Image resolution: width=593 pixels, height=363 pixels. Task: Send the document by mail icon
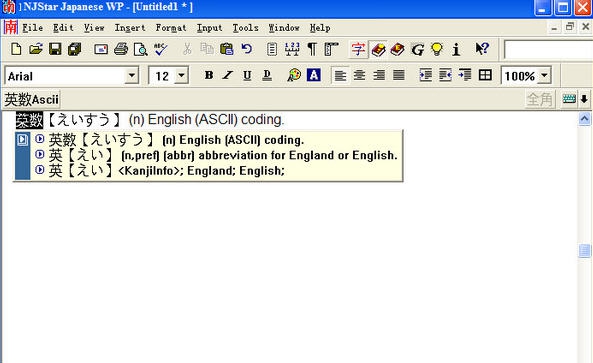101,49
